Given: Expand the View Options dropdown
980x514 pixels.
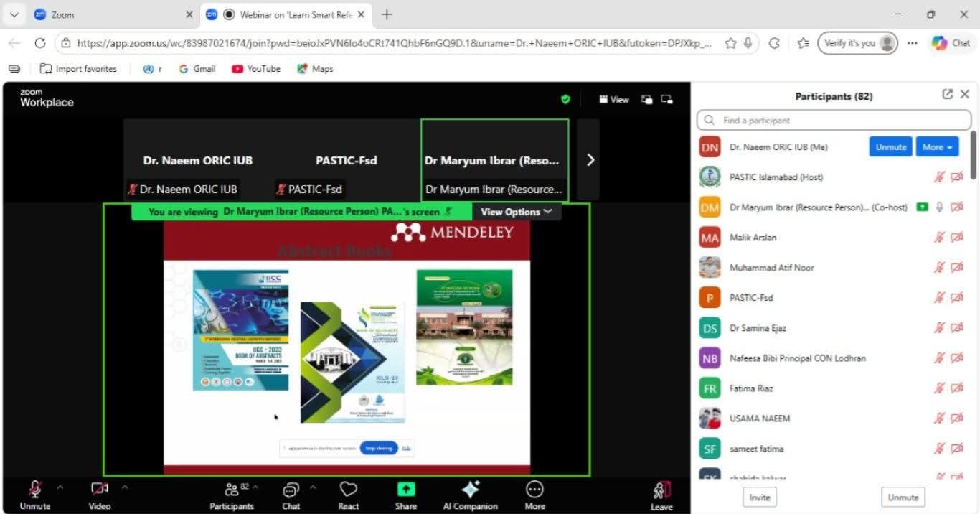Looking at the screenshot, I should (x=516, y=212).
